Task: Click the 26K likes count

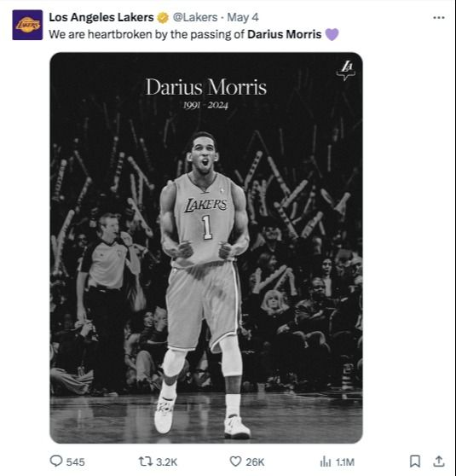Action: 255,462
